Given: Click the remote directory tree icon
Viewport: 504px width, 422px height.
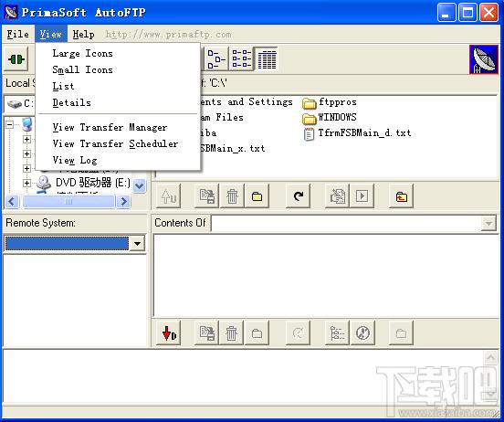Looking at the screenshot, I should 337,332.
